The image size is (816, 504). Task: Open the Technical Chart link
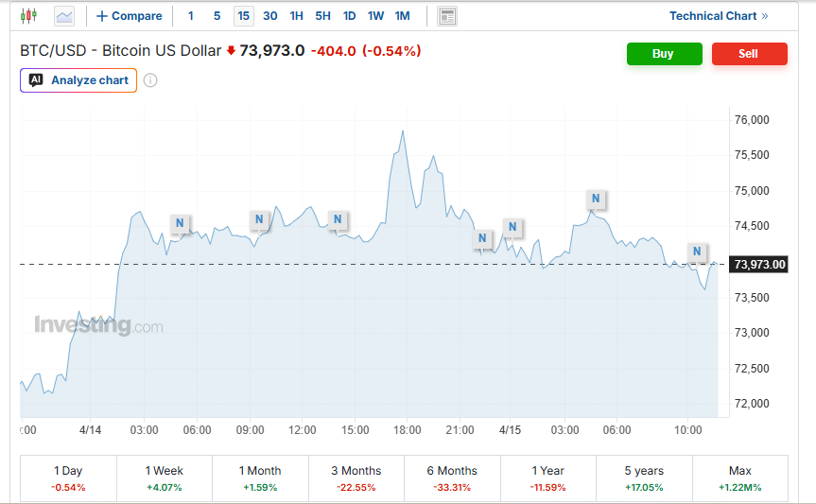719,16
